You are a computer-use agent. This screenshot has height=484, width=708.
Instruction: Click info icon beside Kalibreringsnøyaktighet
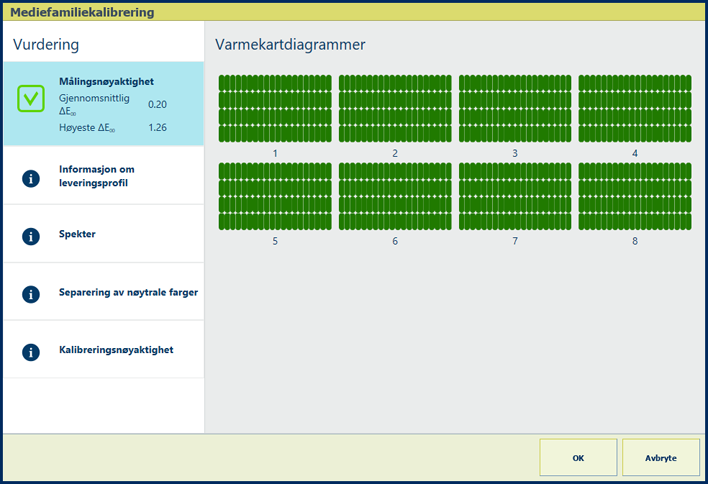click(x=31, y=352)
